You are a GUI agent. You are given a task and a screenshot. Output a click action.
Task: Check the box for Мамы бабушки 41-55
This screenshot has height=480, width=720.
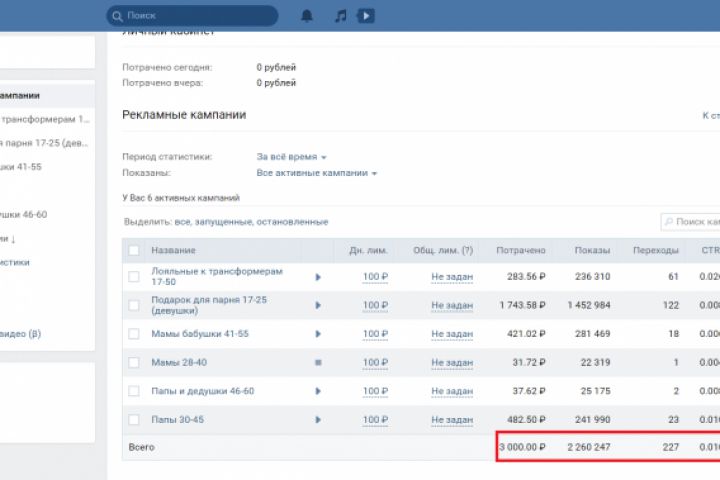pos(134,334)
